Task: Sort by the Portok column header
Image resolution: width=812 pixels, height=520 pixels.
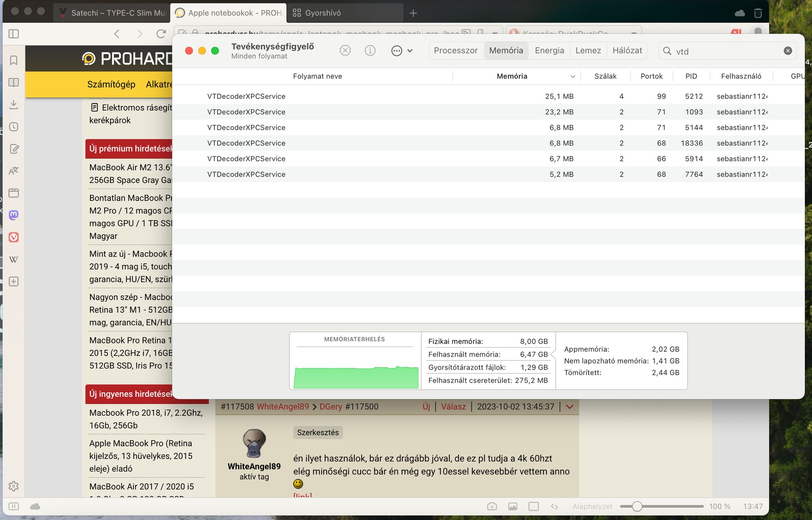Action: point(651,76)
